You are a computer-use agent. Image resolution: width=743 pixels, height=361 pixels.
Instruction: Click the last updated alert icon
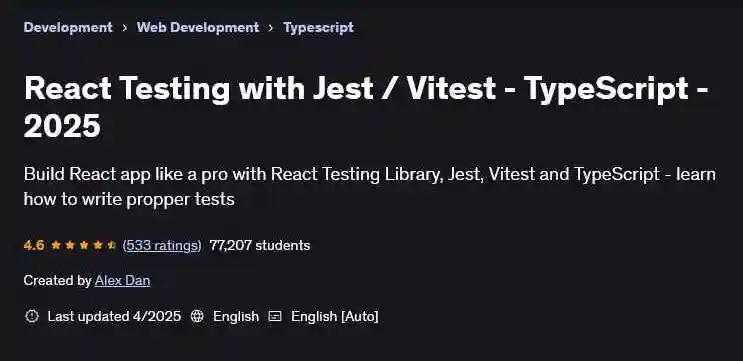pyautogui.click(x=31, y=316)
